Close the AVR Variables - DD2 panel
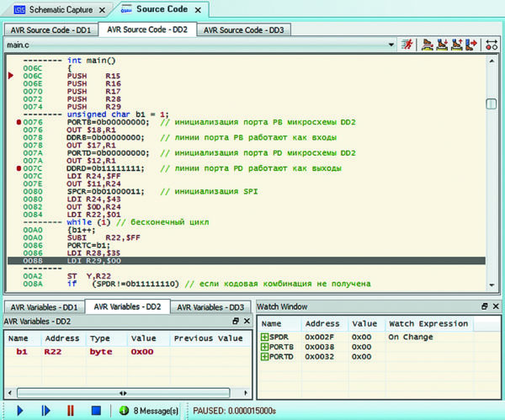The width and height of the screenshot is (505, 420). 247,321
